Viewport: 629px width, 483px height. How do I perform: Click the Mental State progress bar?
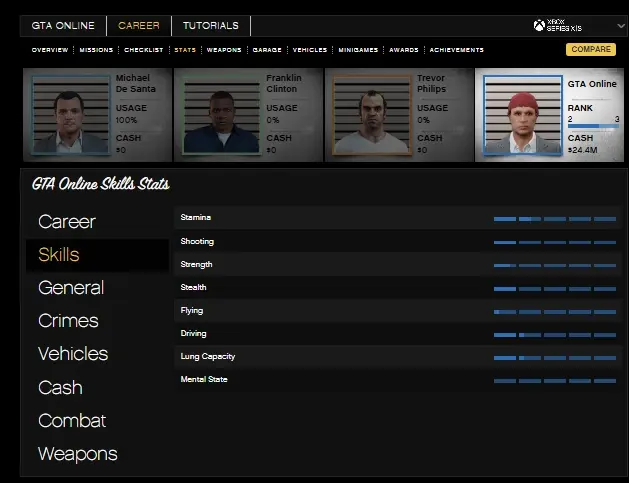click(x=555, y=381)
